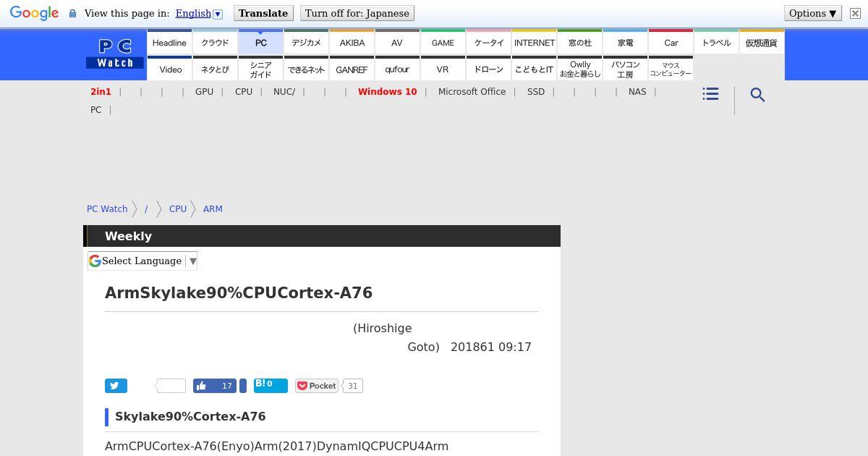Go to ARM breadcrumb link
This screenshot has width=868, height=456.
pyautogui.click(x=213, y=208)
